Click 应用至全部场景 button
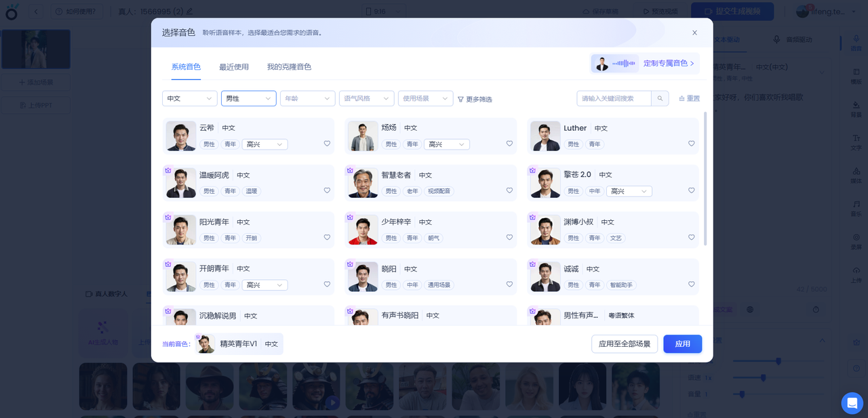The height and width of the screenshot is (418, 868). (x=624, y=344)
